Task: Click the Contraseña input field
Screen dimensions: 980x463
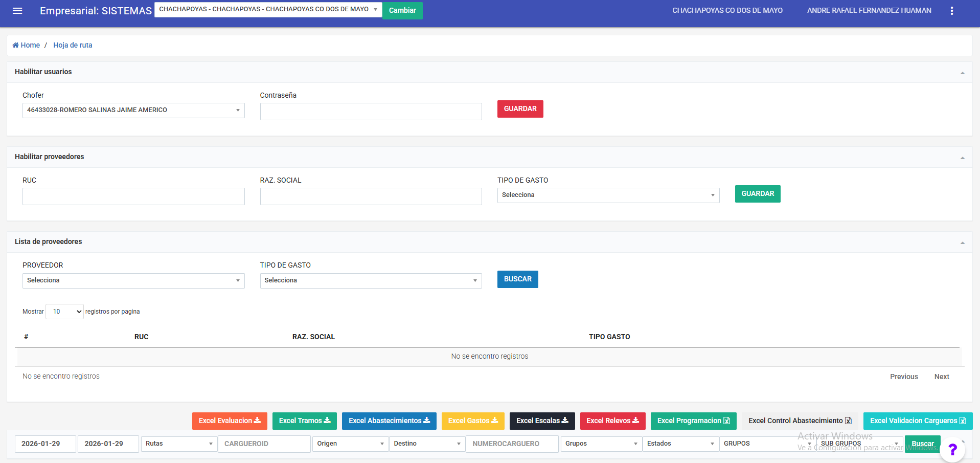Action: [371, 112]
